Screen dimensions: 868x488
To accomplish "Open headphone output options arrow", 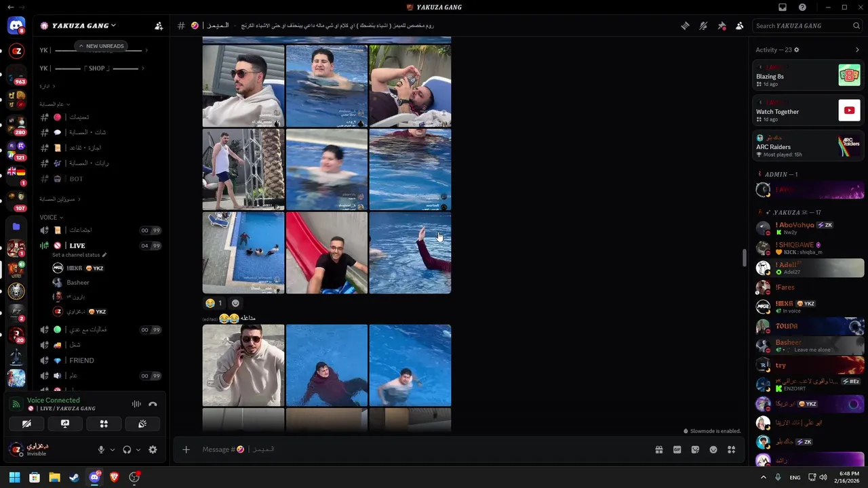I will pyautogui.click(x=138, y=449).
